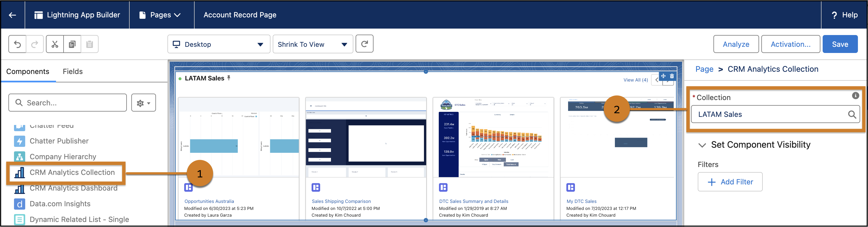
Task: Click 'Modified on 10/7/2022 at 5:00 PM' text
Action: 346,209
